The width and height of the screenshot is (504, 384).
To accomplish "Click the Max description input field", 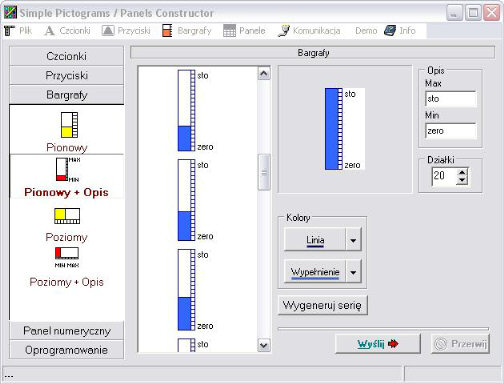I will pyautogui.click(x=451, y=99).
